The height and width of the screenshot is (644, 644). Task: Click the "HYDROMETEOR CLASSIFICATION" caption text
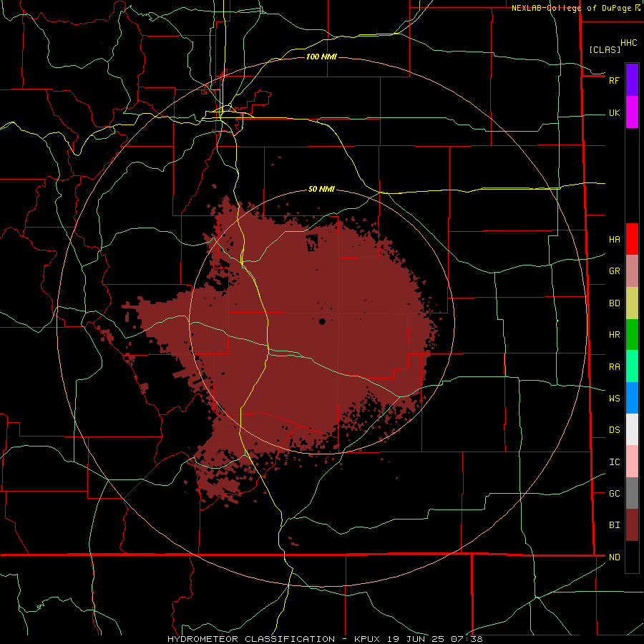pyautogui.click(x=251, y=639)
